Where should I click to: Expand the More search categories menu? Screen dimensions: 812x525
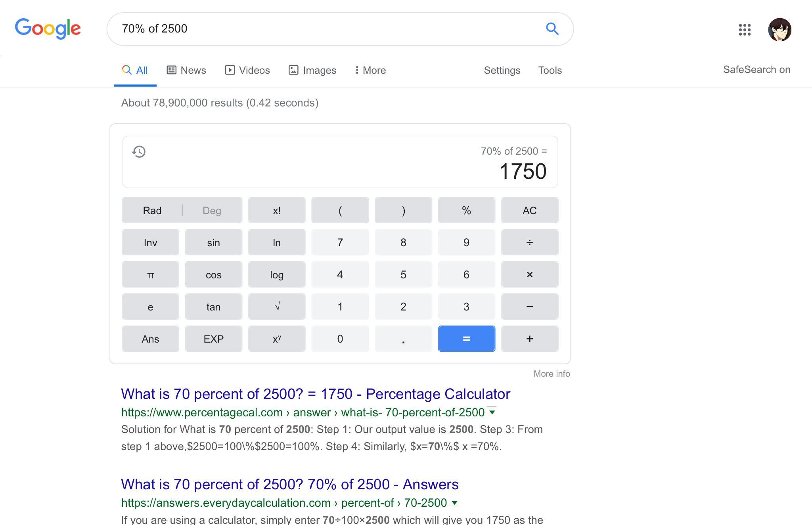tap(370, 70)
